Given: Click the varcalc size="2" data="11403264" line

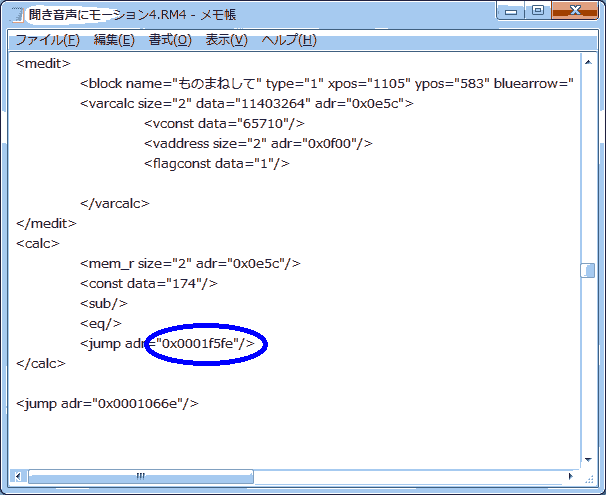Looking at the screenshot, I should point(247,104).
